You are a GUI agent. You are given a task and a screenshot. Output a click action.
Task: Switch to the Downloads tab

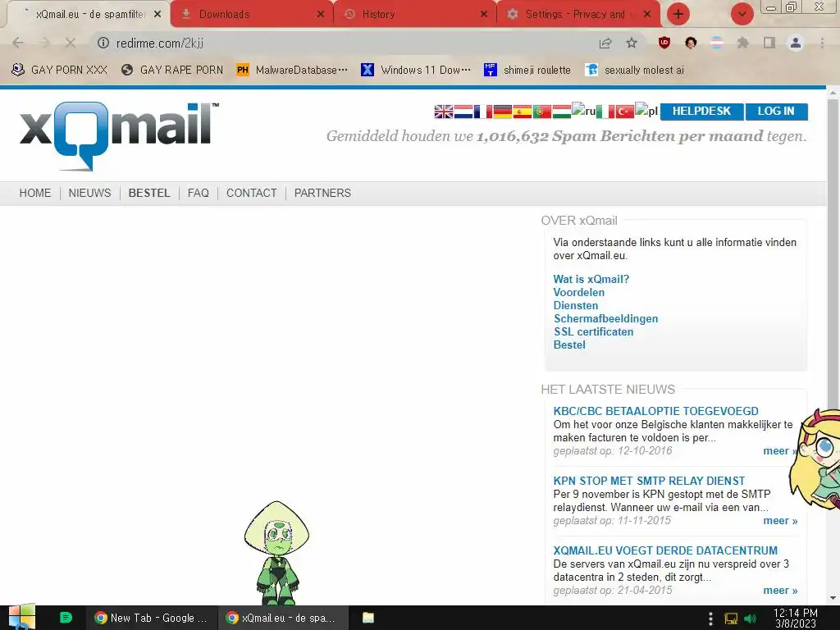251,14
